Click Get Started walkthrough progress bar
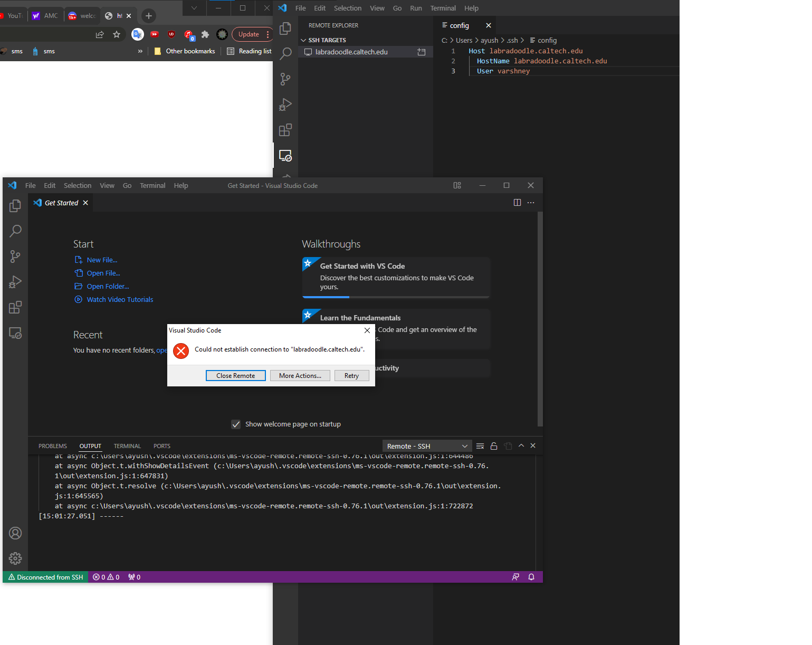This screenshot has height=645, width=812. pyautogui.click(x=396, y=297)
